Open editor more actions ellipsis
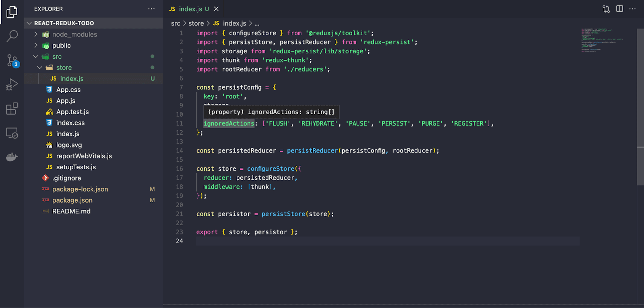The image size is (644, 308). coord(632,9)
